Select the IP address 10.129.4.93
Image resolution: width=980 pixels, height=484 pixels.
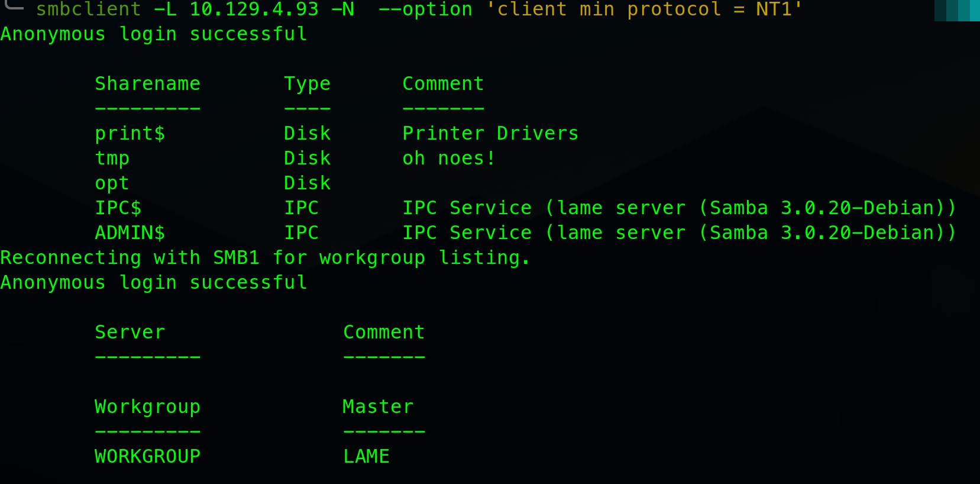pos(254,9)
